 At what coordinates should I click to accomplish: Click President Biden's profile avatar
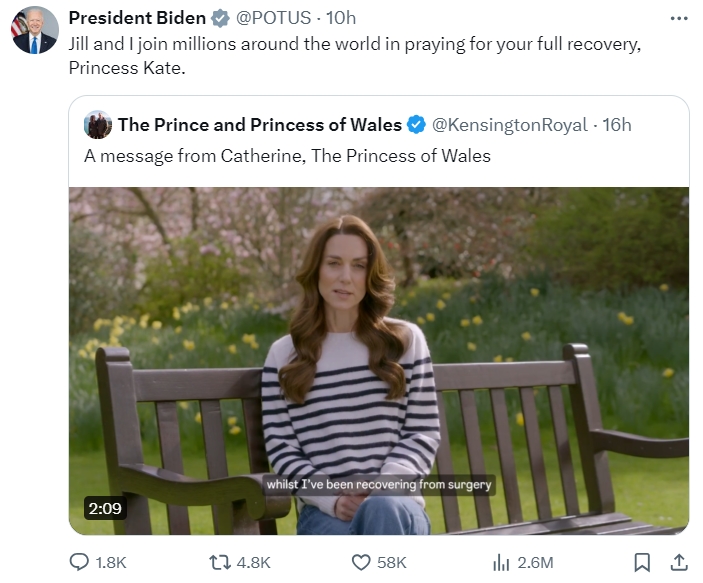pos(35,30)
